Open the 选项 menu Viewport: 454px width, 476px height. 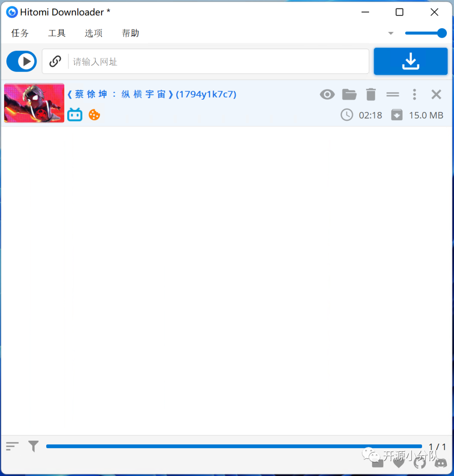93,33
